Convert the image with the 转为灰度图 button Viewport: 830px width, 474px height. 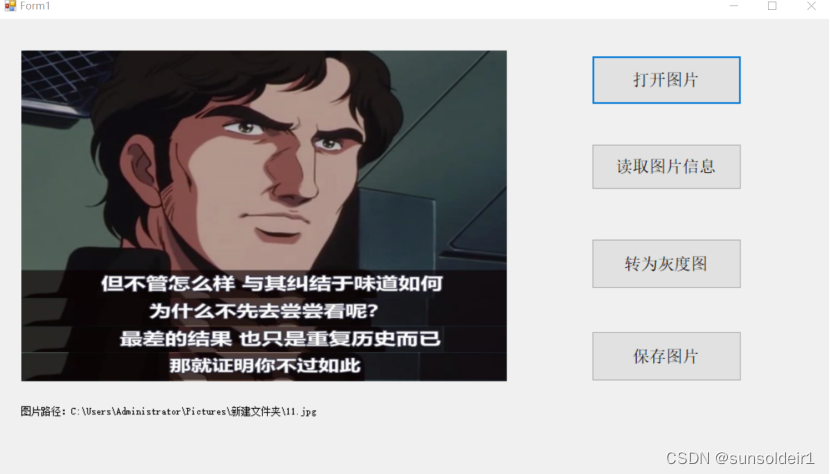666,264
